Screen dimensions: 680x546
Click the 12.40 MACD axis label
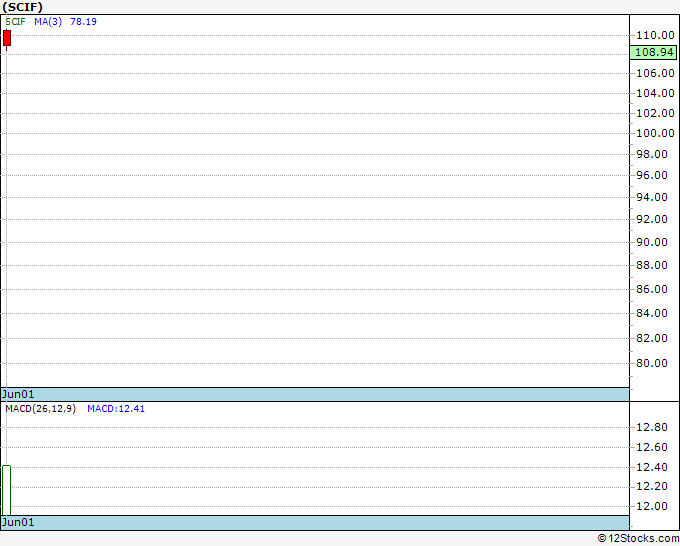pos(651,467)
